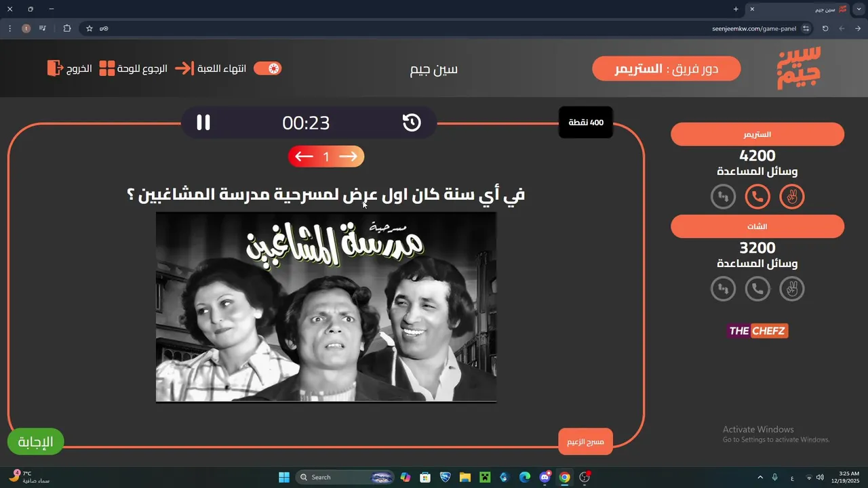Image resolution: width=868 pixels, height=488 pixels.
Task: Use الستريمر team's phone call lifeline
Action: pyautogui.click(x=757, y=197)
